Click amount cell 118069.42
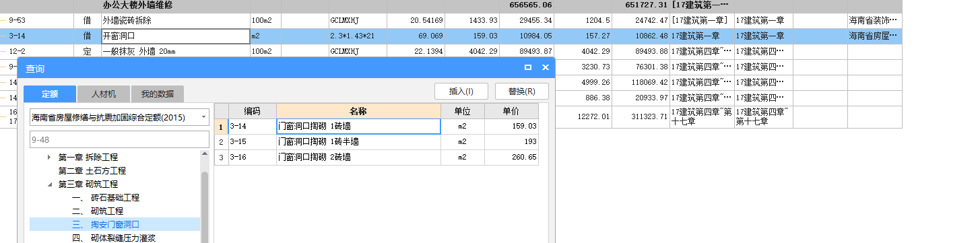The width and height of the screenshot is (980, 243). tap(641, 82)
